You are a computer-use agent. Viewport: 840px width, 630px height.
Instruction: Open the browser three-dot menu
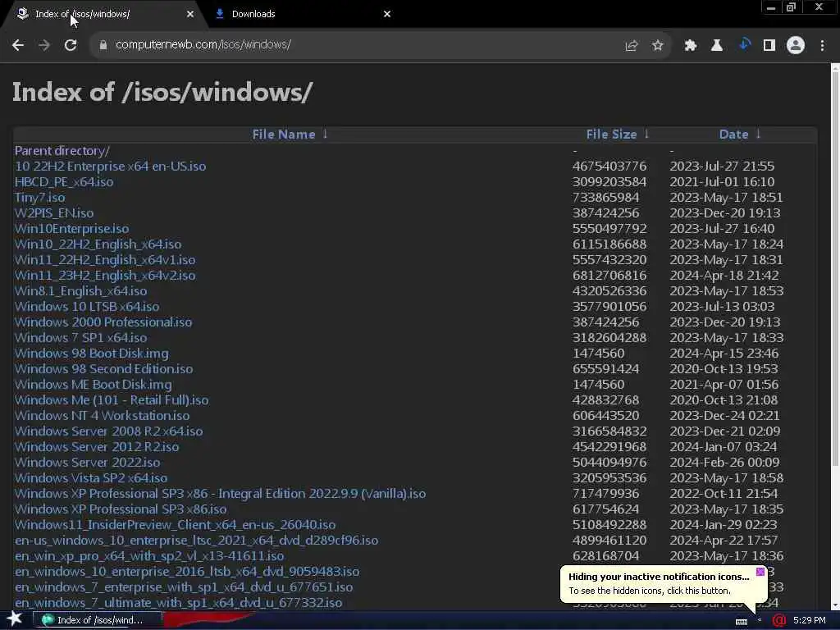[822, 46]
